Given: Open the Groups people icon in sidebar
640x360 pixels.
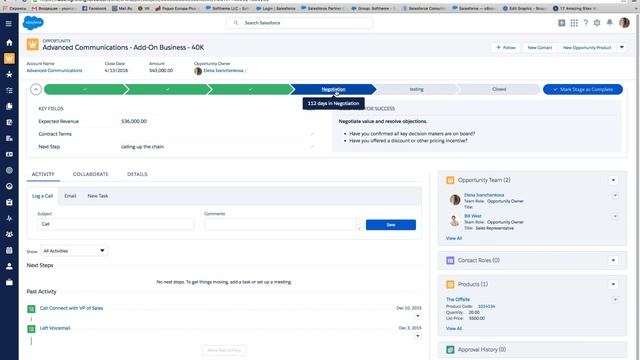Looking at the screenshot, I should tap(9, 234).
